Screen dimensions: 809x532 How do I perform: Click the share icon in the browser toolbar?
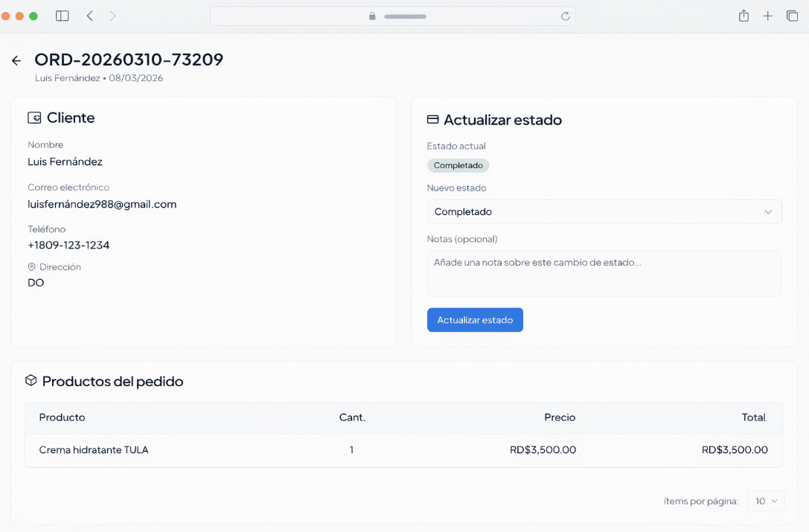pos(744,16)
